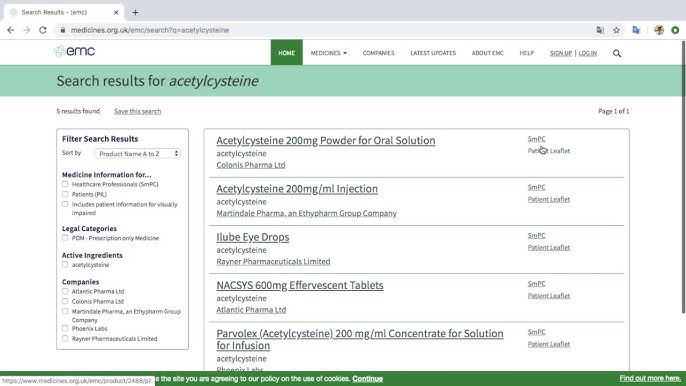Open the Google Translate extension icon
Screen dimensions: 686x386
point(636,30)
